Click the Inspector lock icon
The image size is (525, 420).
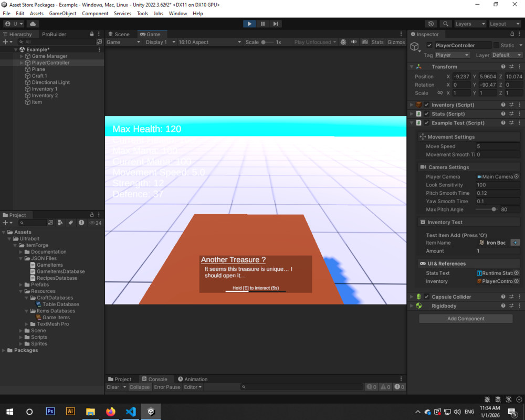pos(512,34)
